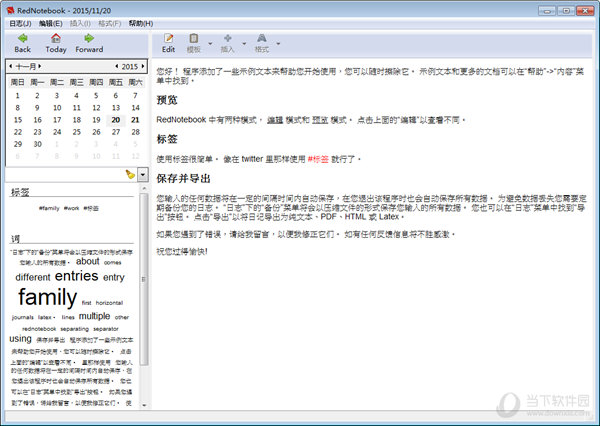Image resolution: width=600 pixels, height=426 pixels.
Task: Click the 祝您过得愉快! line
Action: (x=182, y=251)
